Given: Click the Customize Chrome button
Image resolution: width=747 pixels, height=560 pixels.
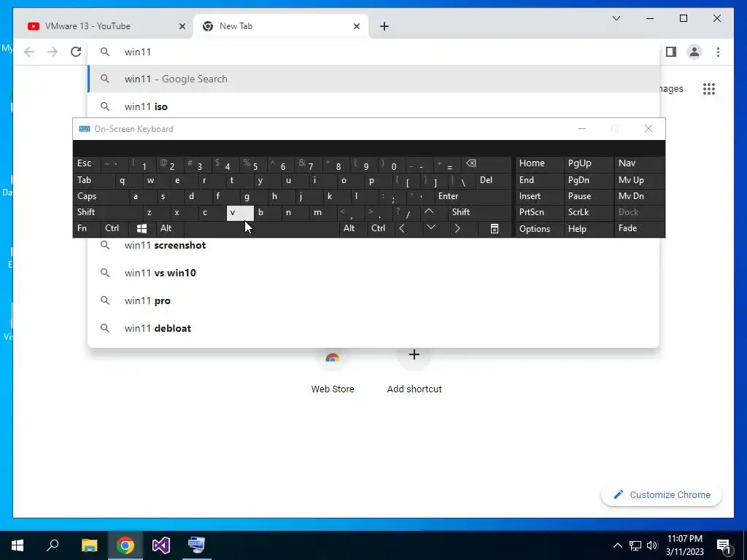Looking at the screenshot, I should pyautogui.click(x=662, y=495).
